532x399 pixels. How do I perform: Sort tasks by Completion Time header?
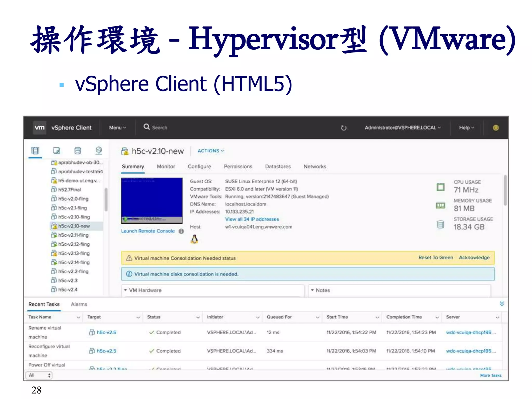(404, 317)
